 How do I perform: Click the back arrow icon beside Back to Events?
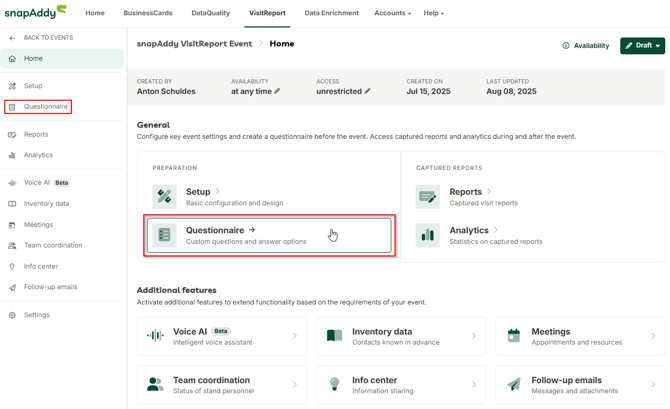(12, 38)
